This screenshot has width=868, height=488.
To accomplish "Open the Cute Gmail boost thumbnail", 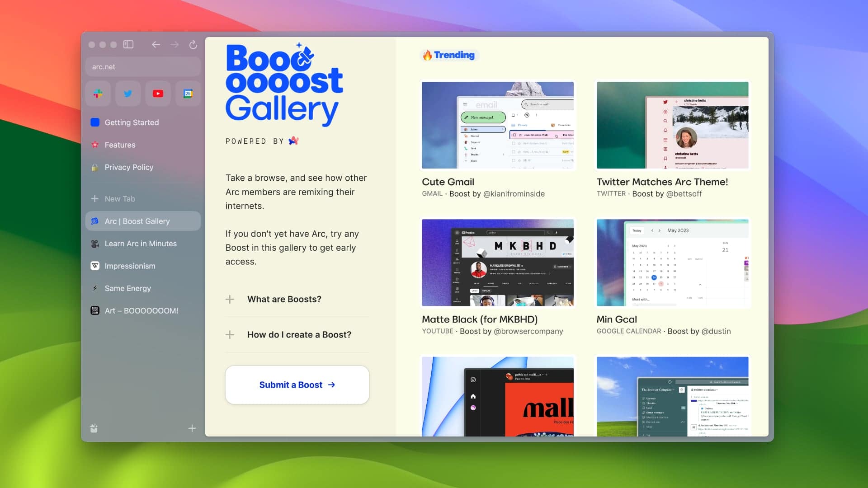I will 497,125.
